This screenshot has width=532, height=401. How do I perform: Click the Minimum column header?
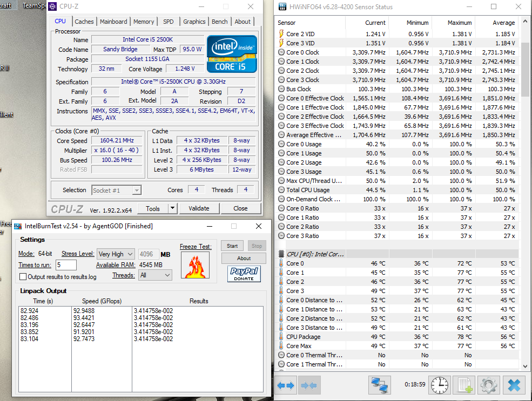410,23
